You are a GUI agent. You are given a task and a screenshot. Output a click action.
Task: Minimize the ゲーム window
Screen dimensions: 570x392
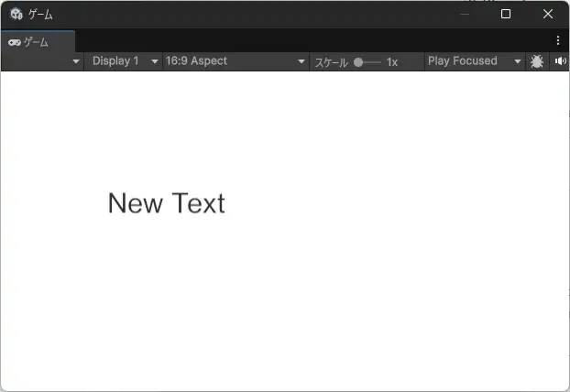pos(465,14)
